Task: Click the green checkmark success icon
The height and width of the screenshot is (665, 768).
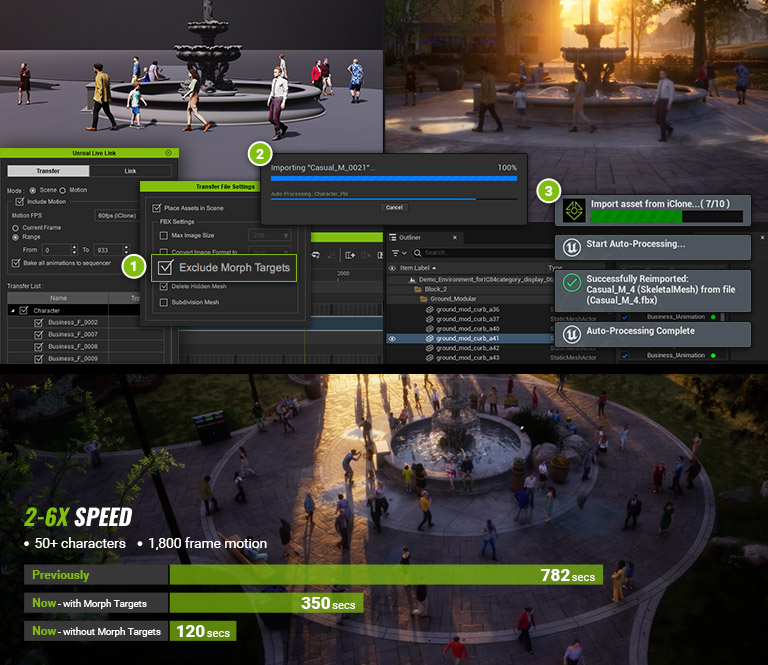Action: tap(573, 283)
